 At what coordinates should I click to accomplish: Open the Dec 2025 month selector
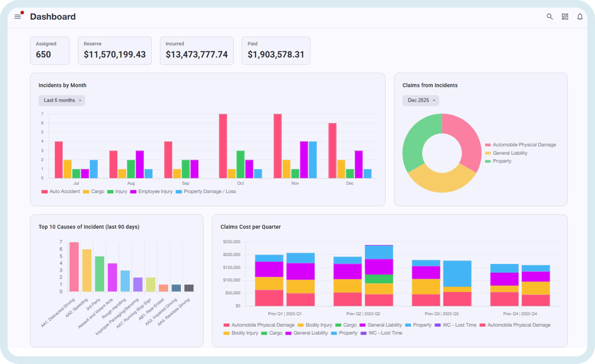(420, 100)
